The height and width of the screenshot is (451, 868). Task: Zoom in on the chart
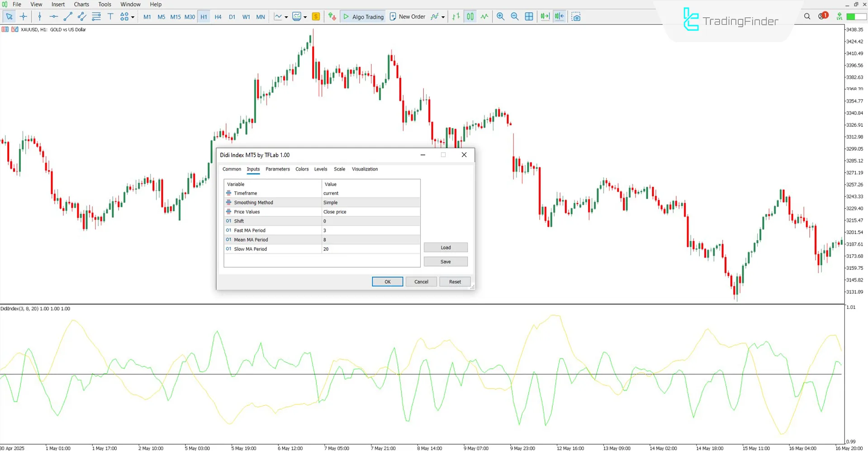tap(500, 16)
